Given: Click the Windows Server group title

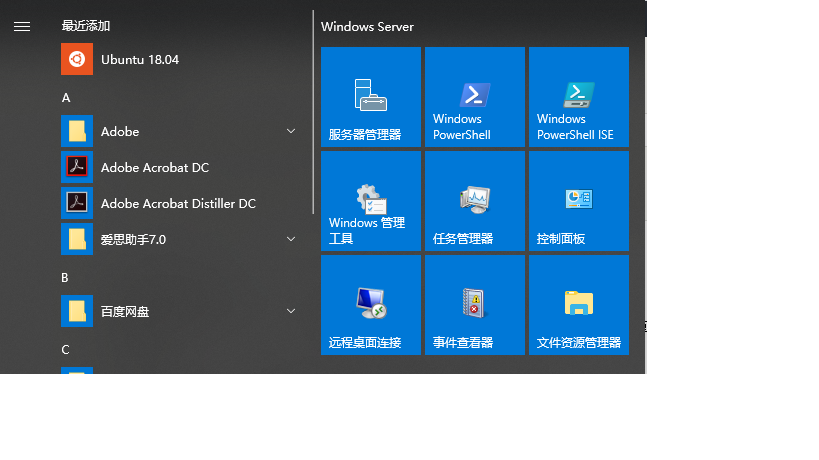Looking at the screenshot, I should (x=367, y=26).
